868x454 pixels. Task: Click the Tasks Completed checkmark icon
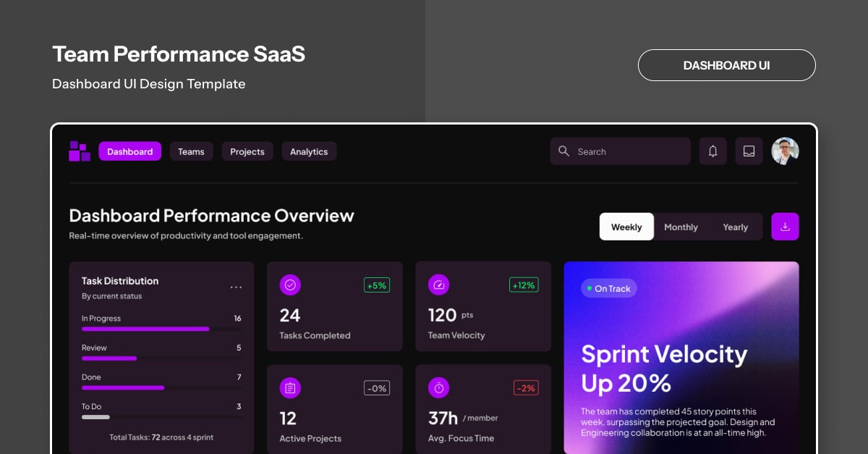[290, 285]
